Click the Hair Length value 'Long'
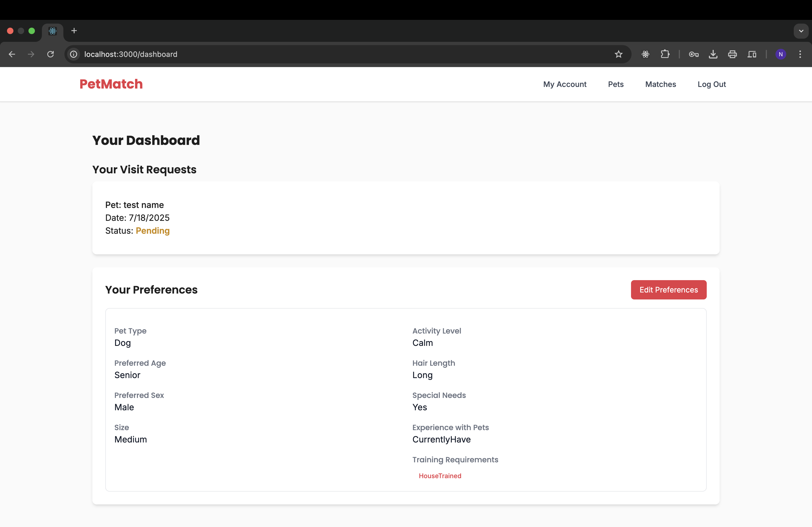Image resolution: width=812 pixels, height=527 pixels. [422, 375]
